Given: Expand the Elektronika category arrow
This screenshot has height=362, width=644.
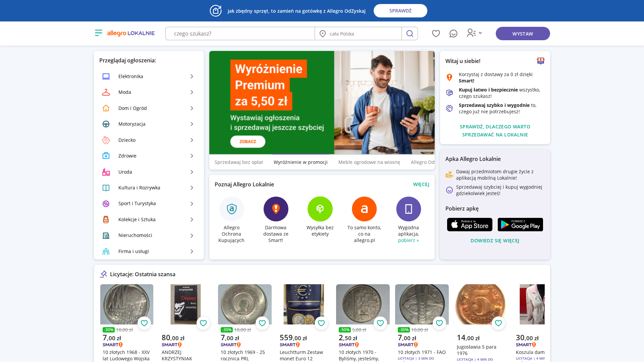Looking at the screenshot, I should 192,76.
